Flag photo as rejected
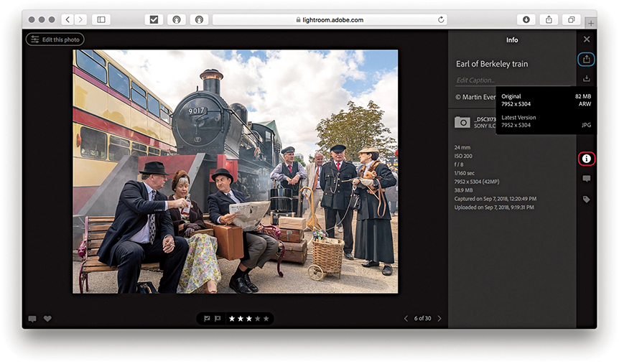Viewport: 619px width, 364px height. pos(218,318)
